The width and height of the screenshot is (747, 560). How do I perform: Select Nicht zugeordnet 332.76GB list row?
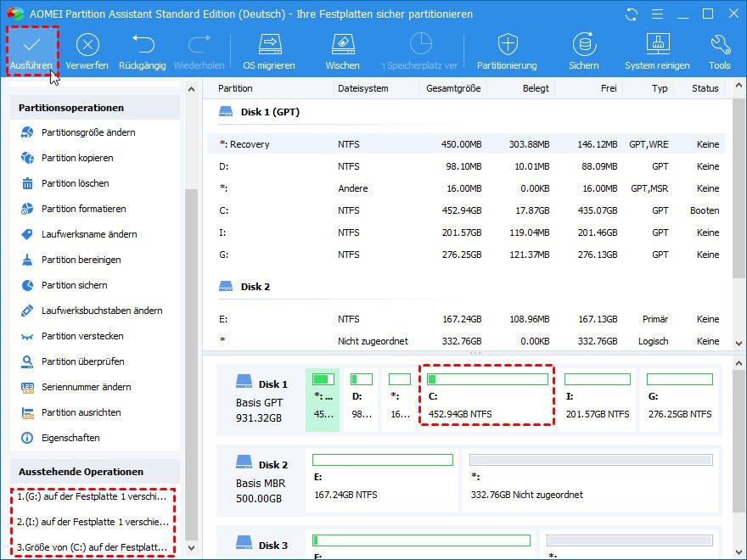pos(466,341)
